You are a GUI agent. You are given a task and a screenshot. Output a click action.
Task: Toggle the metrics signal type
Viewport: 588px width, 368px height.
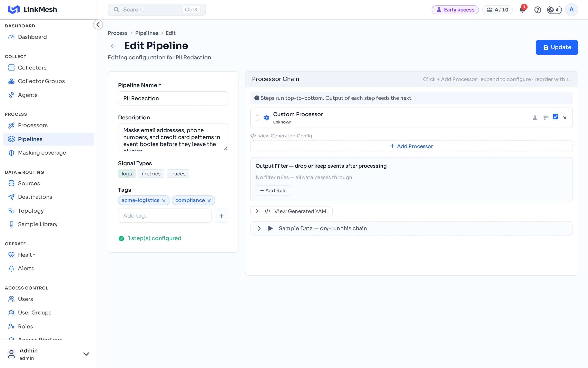click(151, 174)
